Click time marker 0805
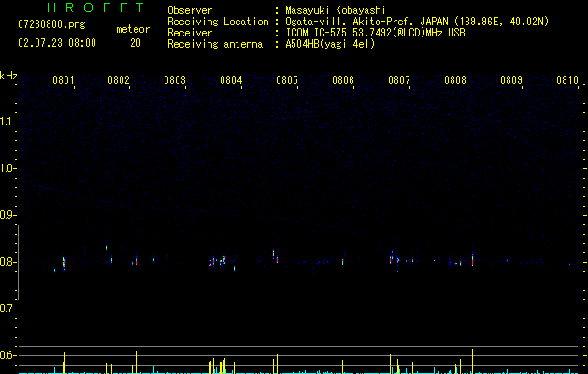 click(x=287, y=80)
